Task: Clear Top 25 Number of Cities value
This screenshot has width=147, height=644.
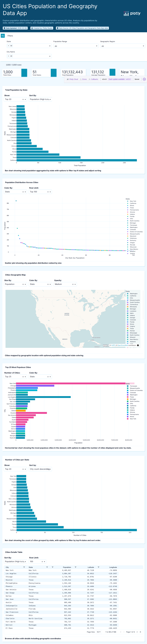Action: point(23,377)
